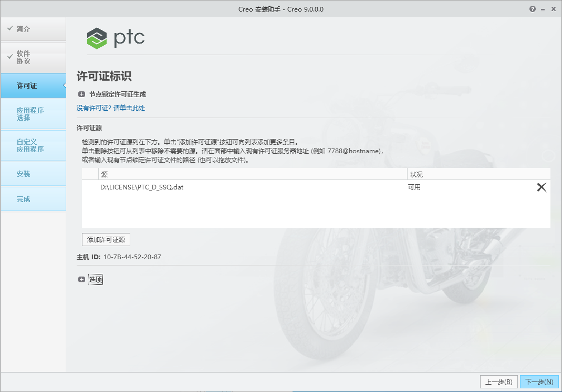Click the 状况 column header
Viewport: 562px width, 392px height.
coord(478,174)
